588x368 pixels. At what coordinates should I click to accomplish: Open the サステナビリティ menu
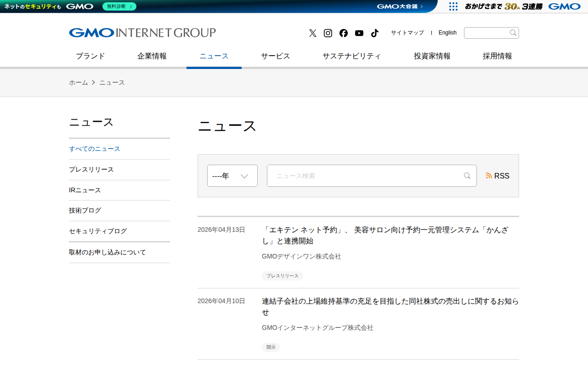click(352, 56)
